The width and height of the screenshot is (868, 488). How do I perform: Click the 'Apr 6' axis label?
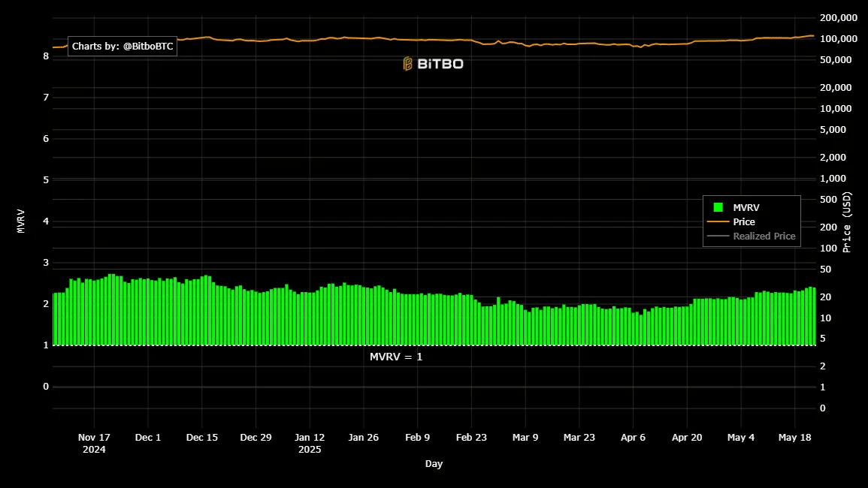pos(633,437)
